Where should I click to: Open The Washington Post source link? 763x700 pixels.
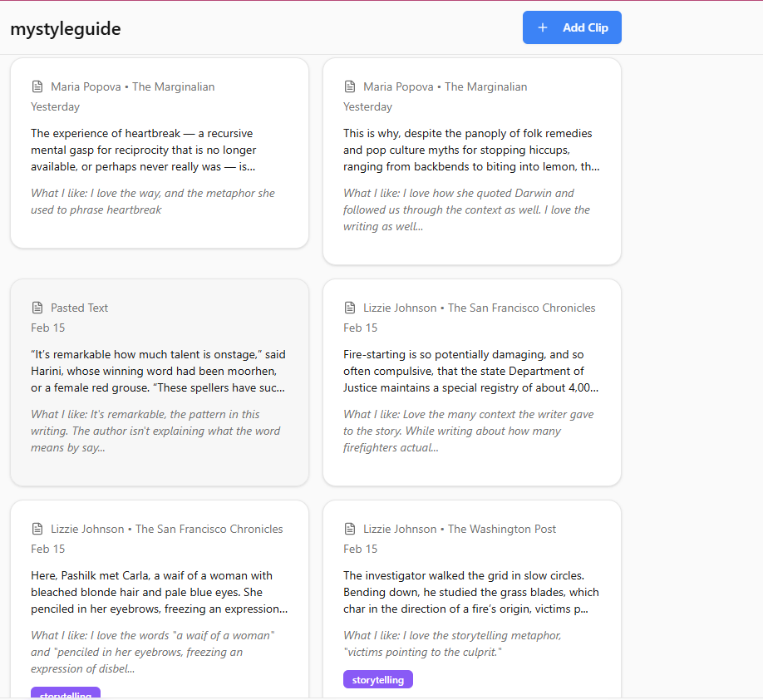pos(501,528)
